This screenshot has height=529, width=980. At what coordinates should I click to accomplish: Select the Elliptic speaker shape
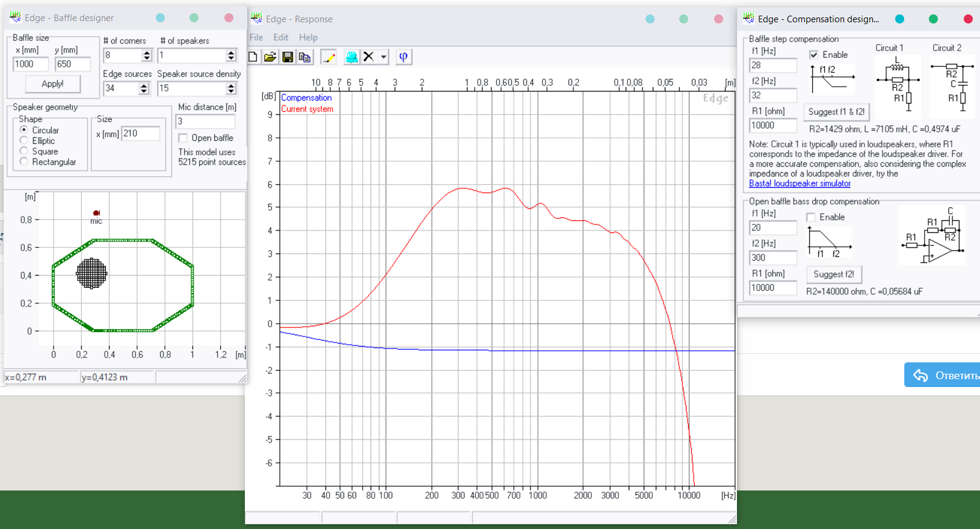(x=24, y=140)
